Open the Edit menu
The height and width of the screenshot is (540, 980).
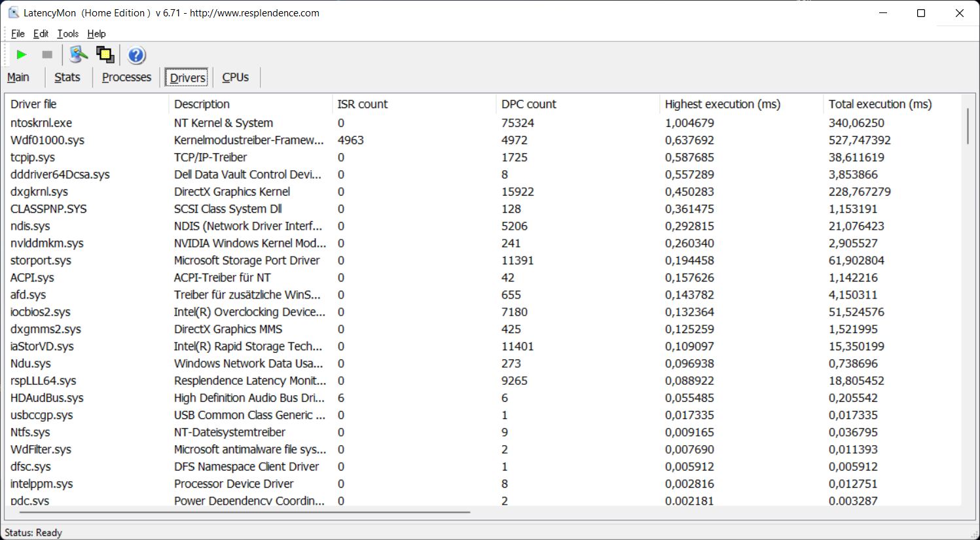(x=41, y=34)
